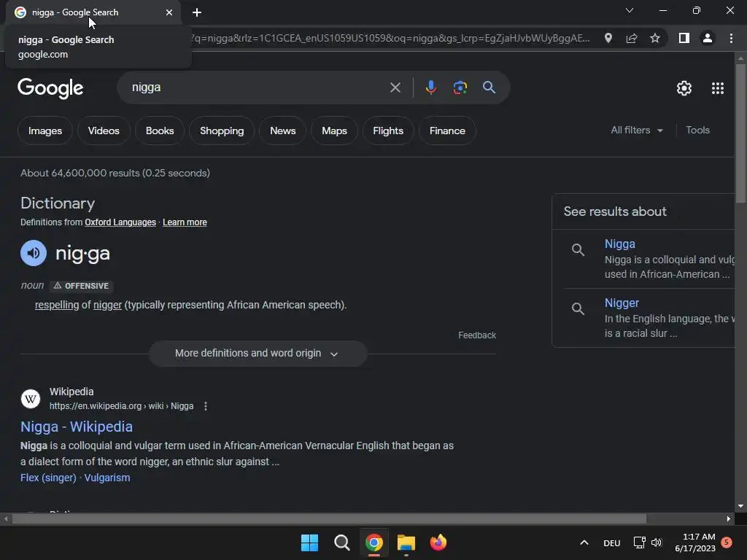The width and height of the screenshot is (747, 560).
Task: Open Chrome's three-dot menu
Action: click(731, 38)
